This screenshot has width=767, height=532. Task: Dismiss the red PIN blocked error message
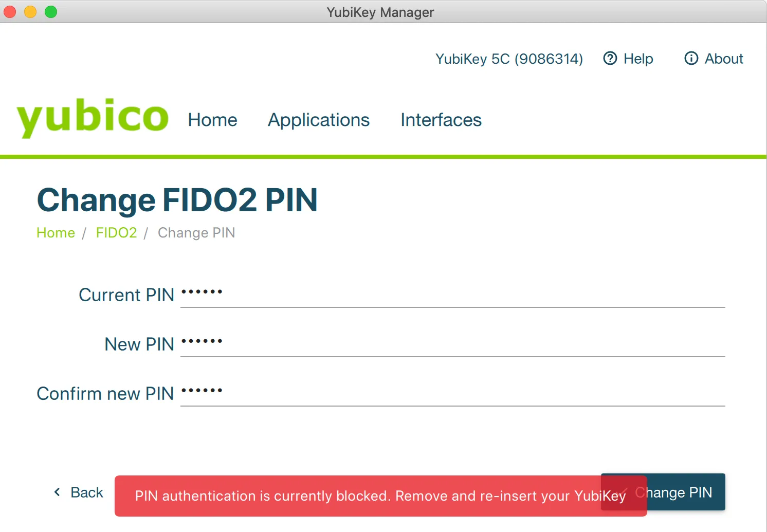(x=380, y=496)
